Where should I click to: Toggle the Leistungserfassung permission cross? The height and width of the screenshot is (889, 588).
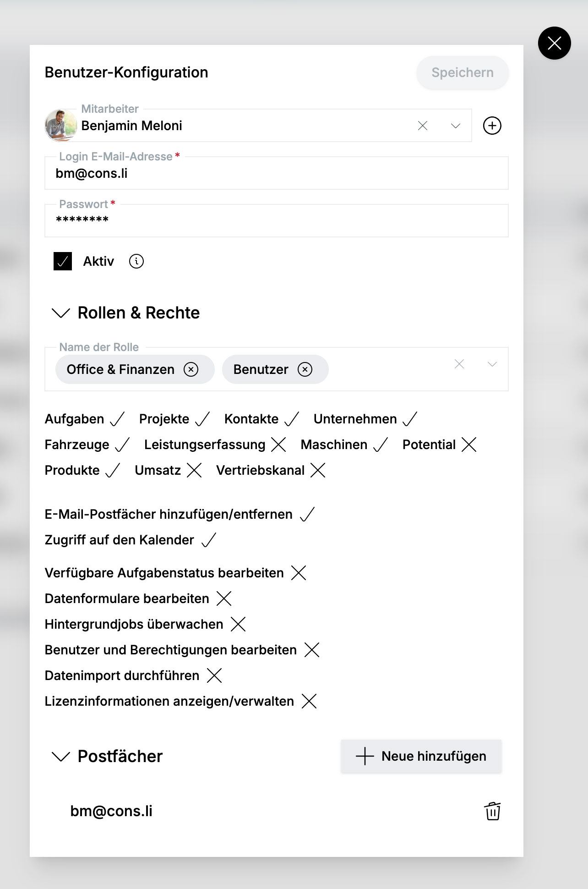[278, 444]
